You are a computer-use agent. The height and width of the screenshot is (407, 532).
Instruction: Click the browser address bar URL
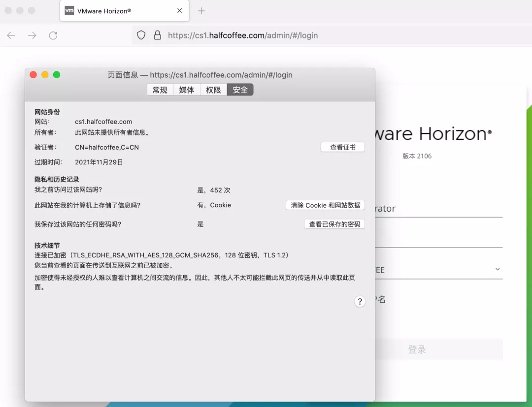point(243,35)
